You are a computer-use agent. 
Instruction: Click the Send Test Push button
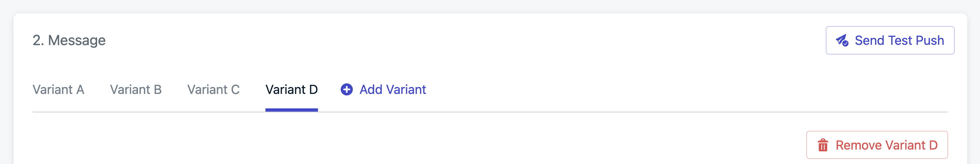889,40
